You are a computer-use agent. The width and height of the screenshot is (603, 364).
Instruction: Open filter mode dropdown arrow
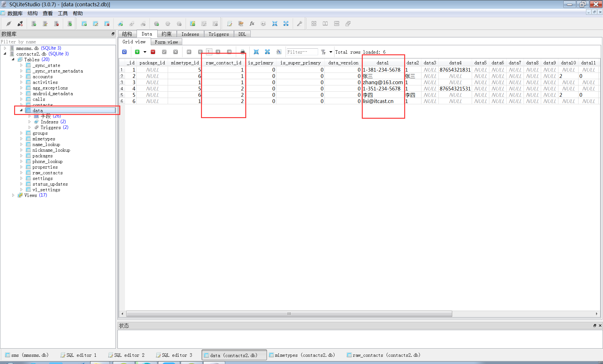tap(331, 52)
